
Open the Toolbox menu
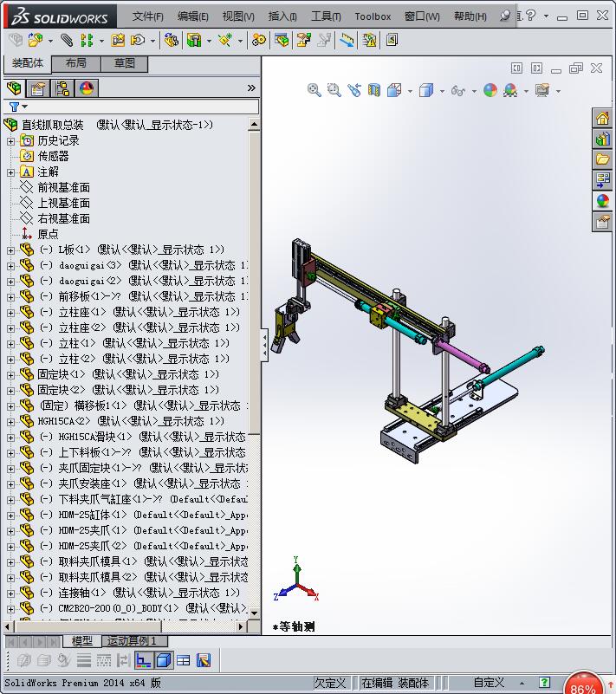373,16
